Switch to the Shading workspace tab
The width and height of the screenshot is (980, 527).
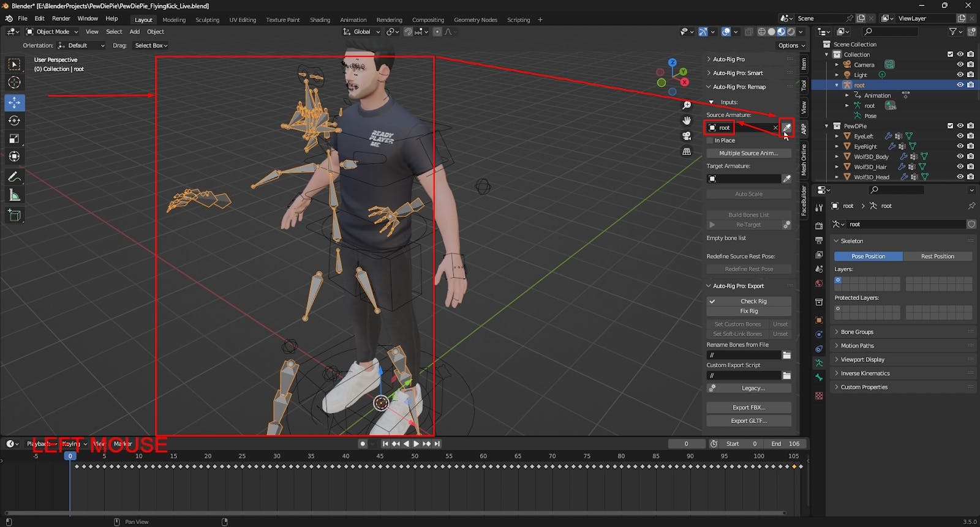pyautogui.click(x=320, y=20)
